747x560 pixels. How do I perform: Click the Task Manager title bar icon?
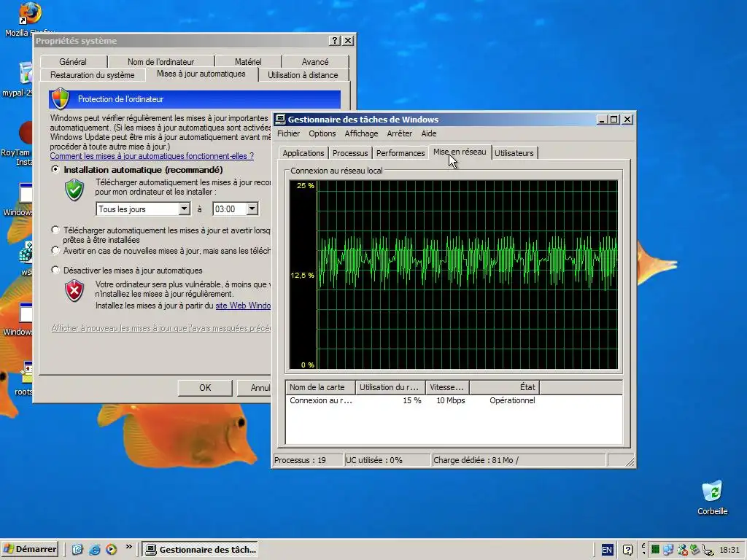tap(281, 119)
